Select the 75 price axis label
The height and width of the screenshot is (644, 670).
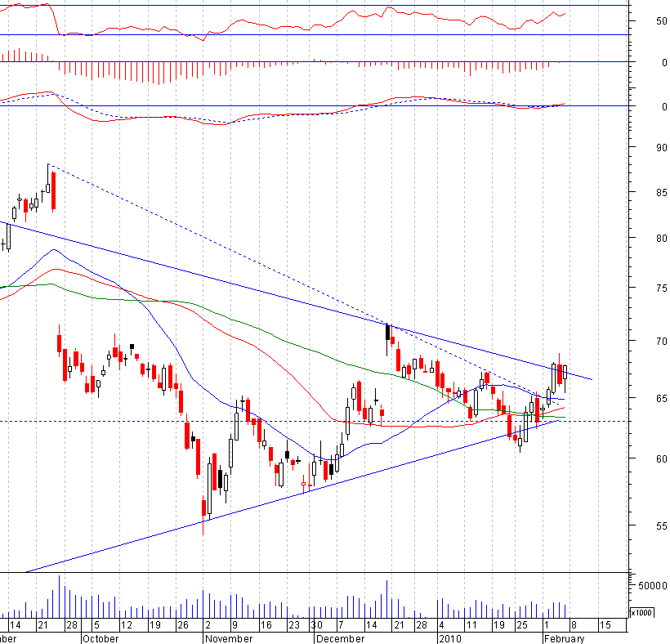pyautogui.click(x=662, y=288)
